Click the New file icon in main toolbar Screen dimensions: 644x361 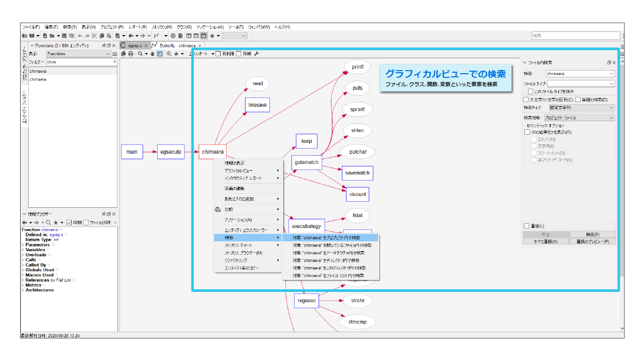pos(45,36)
